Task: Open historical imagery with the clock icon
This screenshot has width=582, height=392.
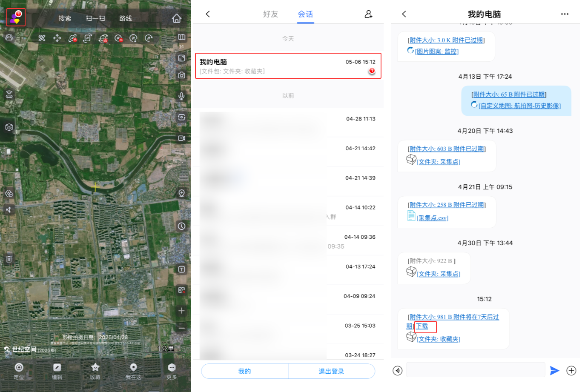Action: (x=181, y=226)
